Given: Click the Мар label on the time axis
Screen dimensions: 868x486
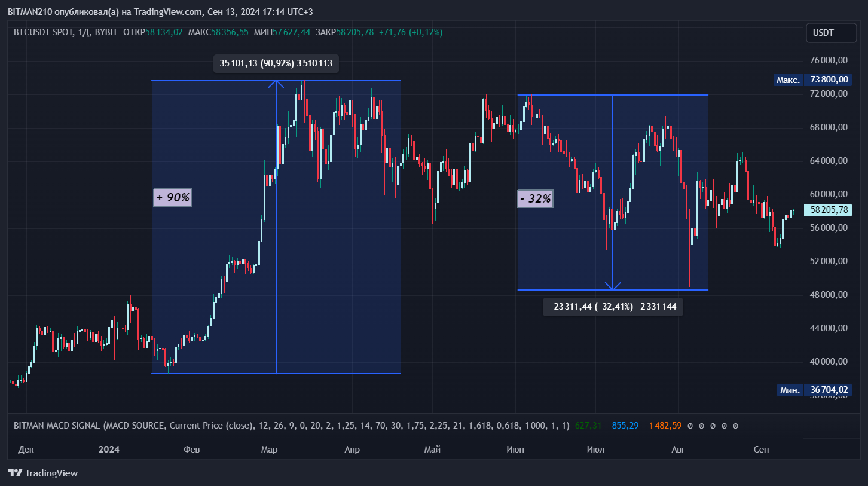Looking at the screenshot, I should point(269,450).
